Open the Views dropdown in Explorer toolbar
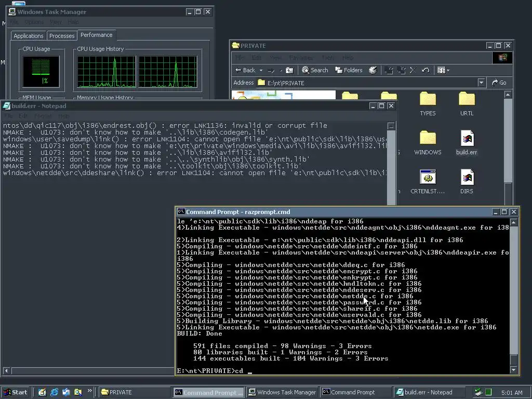The image size is (532, 399). pos(443,70)
